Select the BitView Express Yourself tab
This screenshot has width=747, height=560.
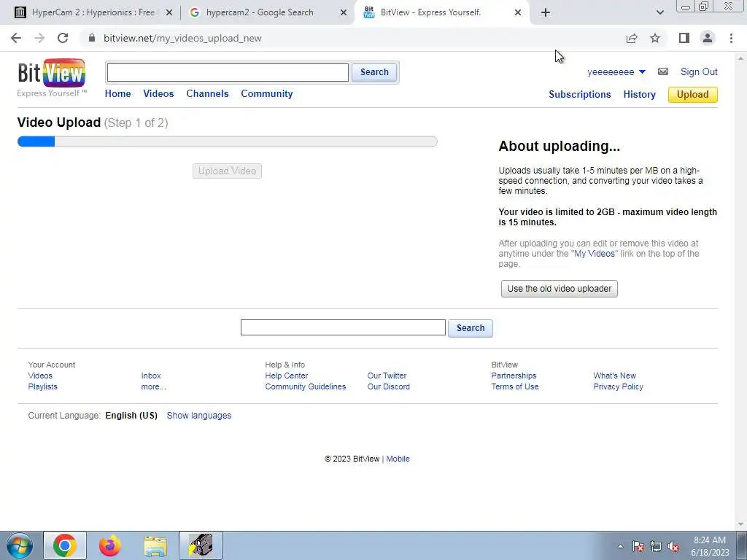point(431,12)
